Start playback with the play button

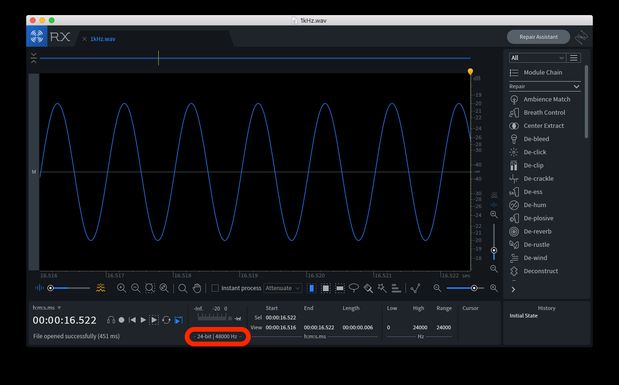(143, 320)
